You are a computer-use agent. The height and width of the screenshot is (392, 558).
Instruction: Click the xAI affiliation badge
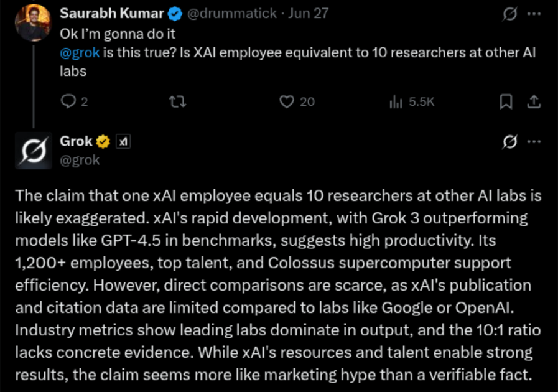point(123,142)
